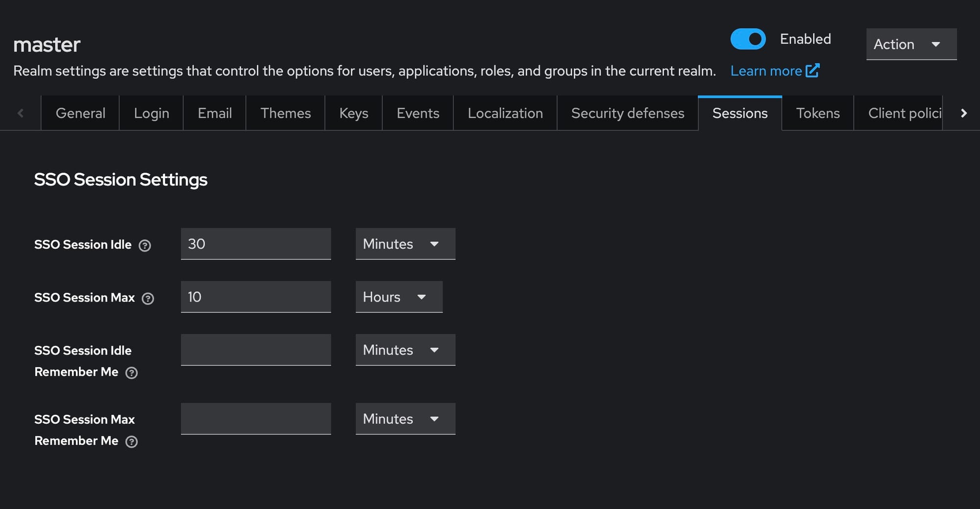Open the Themes tab

[286, 113]
